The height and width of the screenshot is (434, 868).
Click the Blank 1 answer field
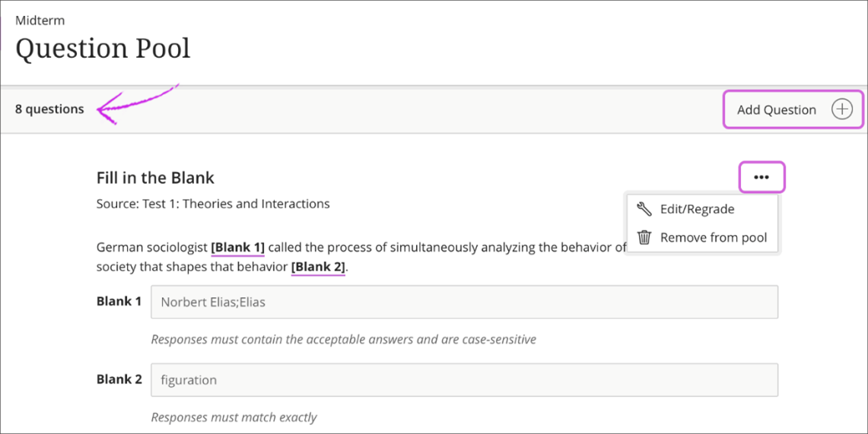click(464, 302)
